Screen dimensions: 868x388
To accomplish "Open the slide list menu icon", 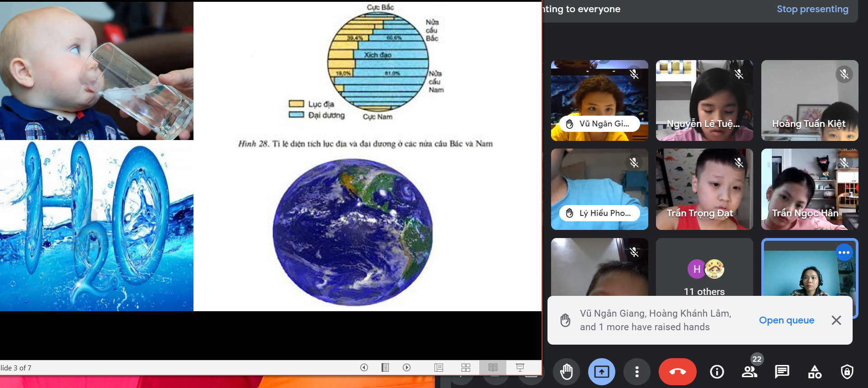I will point(385,368).
